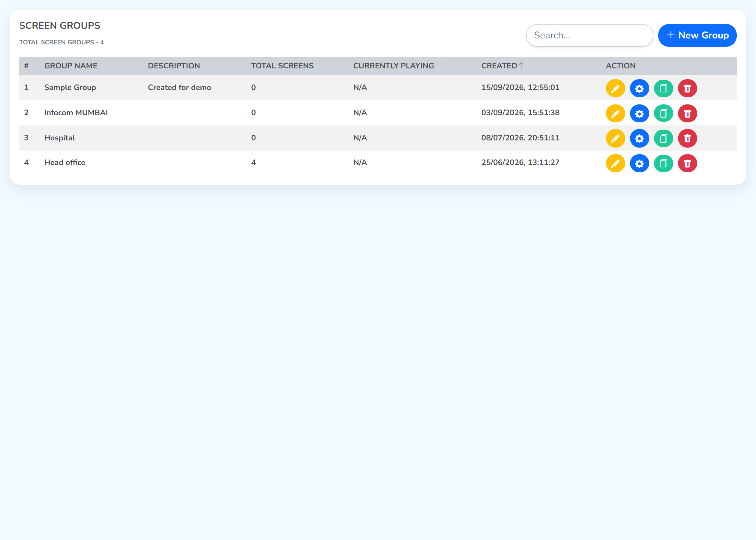Image resolution: width=756 pixels, height=540 pixels.
Task: Click the date 03/09/2026, 15:51:38
Action: coord(520,113)
